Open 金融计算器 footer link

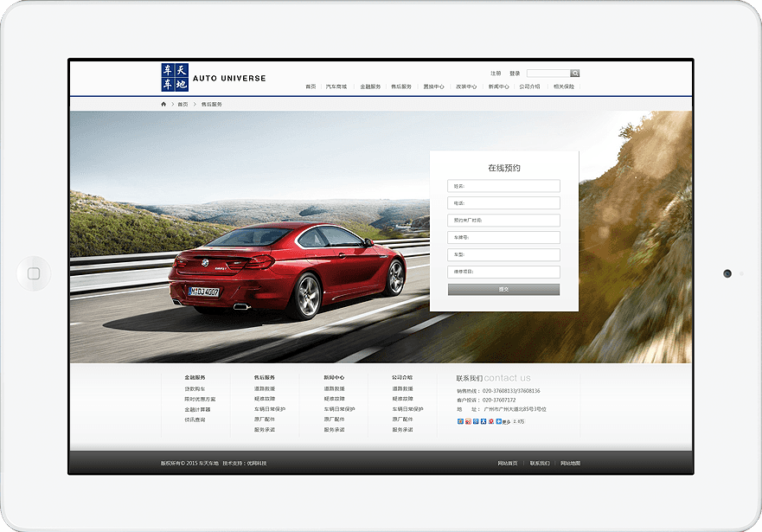pyautogui.click(x=195, y=409)
